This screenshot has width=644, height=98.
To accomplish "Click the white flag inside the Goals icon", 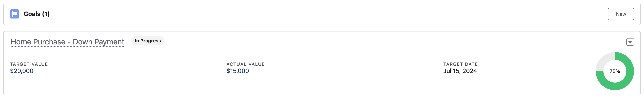I will tap(15, 14).
